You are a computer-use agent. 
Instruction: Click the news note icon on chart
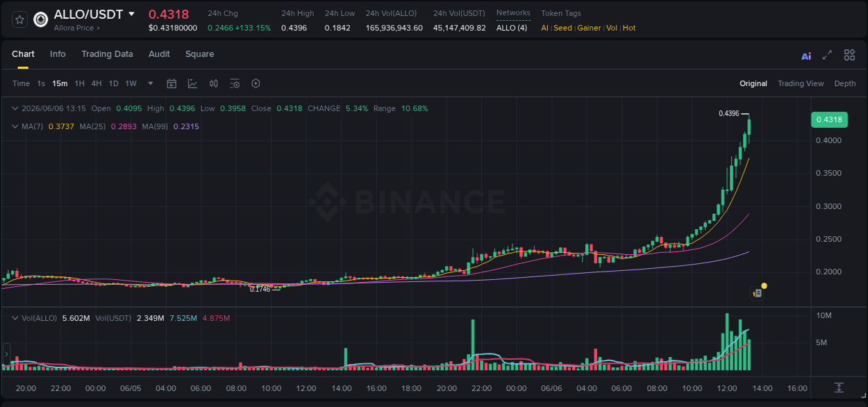point(758,293)
